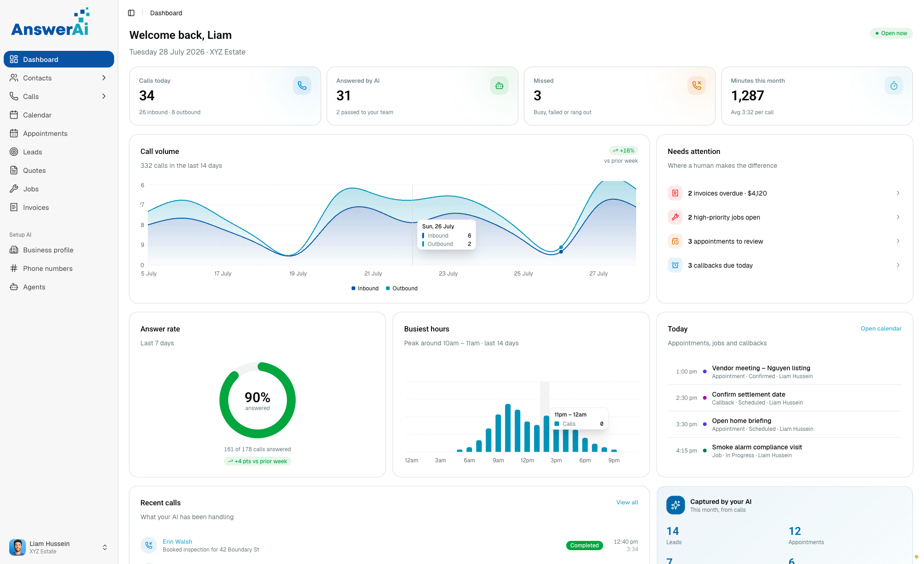Click the Calls today phone icon
Image resolution: width=924 pixels, height=564 pixels.
click(x=302, y=86)
